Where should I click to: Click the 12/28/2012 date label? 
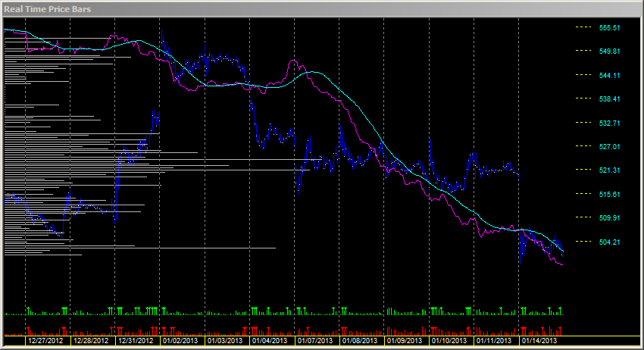[x=91, y=341]
